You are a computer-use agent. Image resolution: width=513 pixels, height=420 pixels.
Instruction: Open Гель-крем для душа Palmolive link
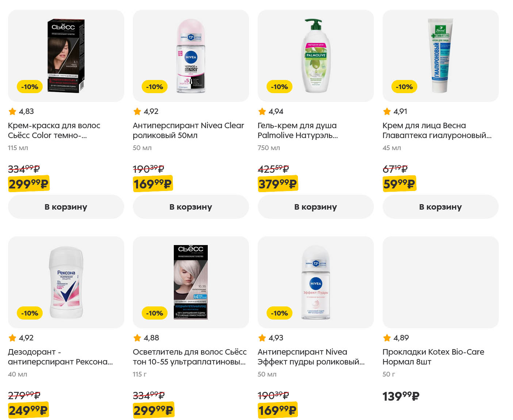point(298,130)
